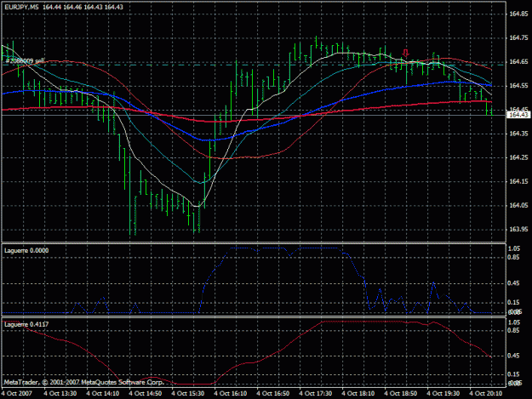Click the '4 Oct 18:50' time axis label

coord(401,394)
